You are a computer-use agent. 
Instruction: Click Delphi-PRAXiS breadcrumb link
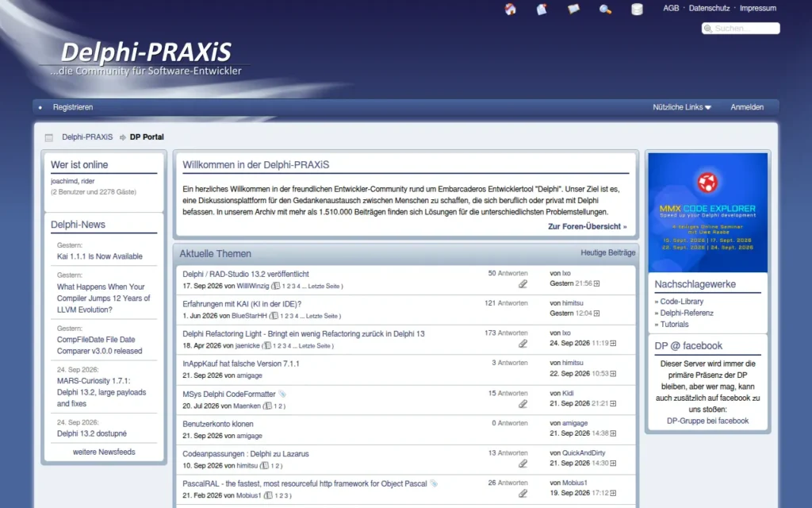point(87,137)
